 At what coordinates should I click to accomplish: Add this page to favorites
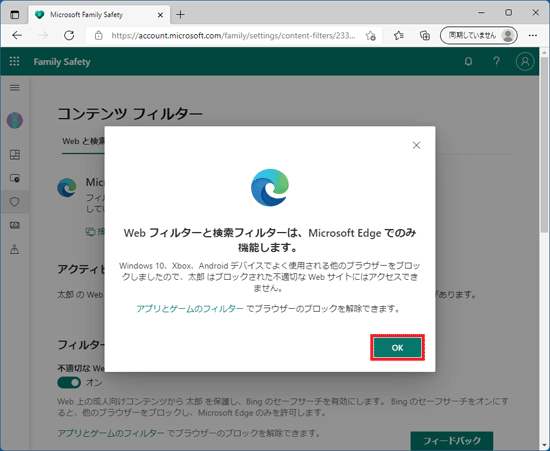(370, 35)
